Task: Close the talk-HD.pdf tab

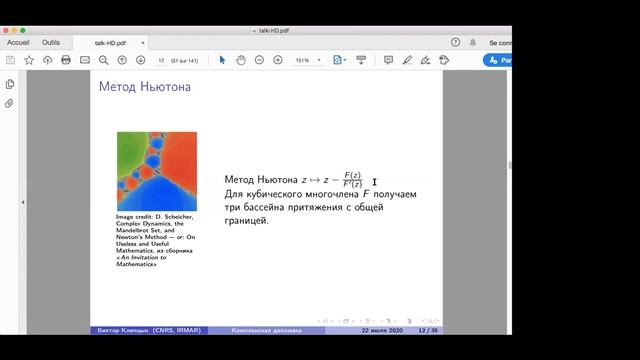Action: (x=143, y=43)
